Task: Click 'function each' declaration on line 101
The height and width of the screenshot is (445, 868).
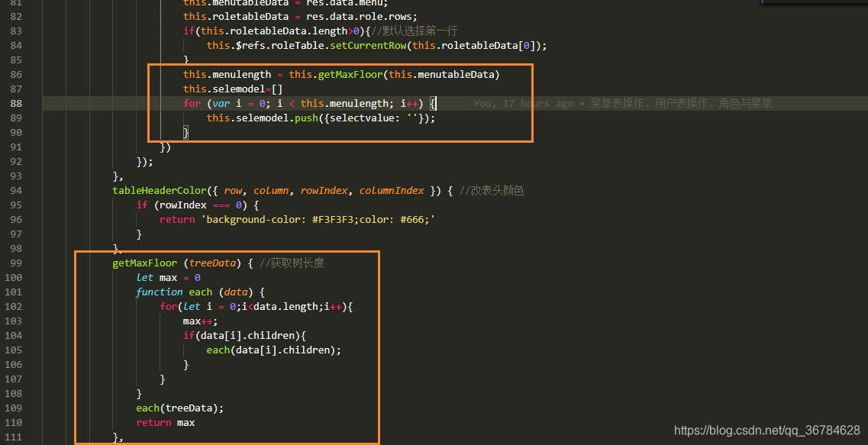Action: click(x=174, y=292)
